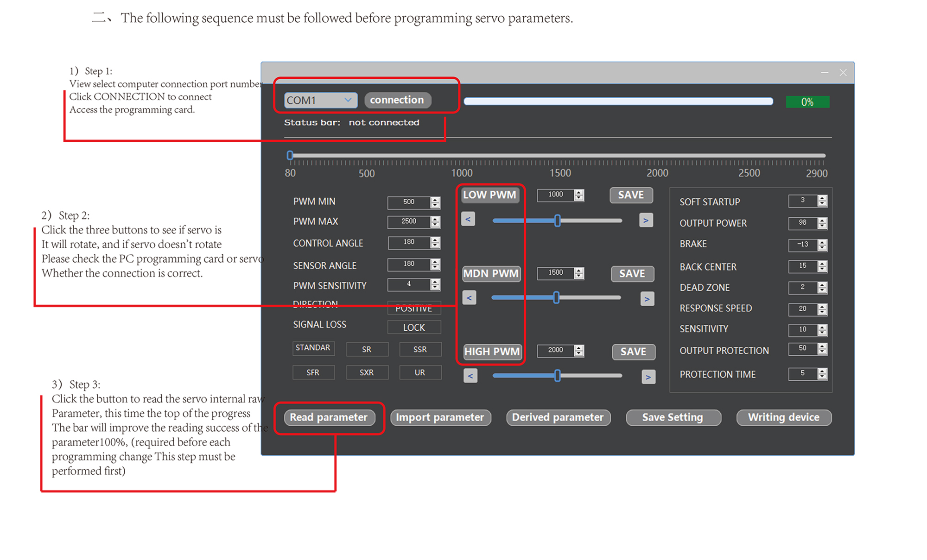Click the PWM MIN value field
Screen dimensions: 927x560
coord(409,202)
